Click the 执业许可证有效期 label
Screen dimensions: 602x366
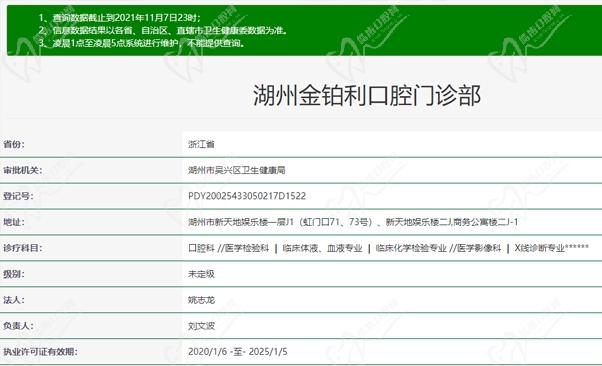pos(40,352)
